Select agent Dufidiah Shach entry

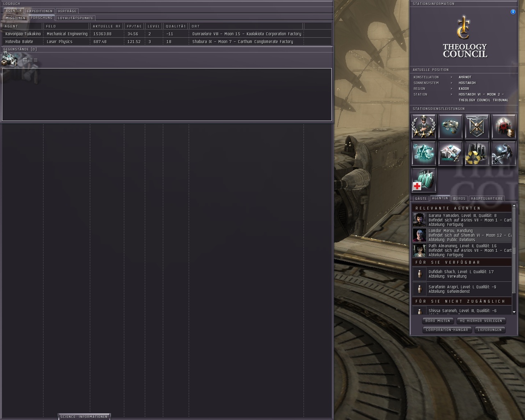pos(462,274)
